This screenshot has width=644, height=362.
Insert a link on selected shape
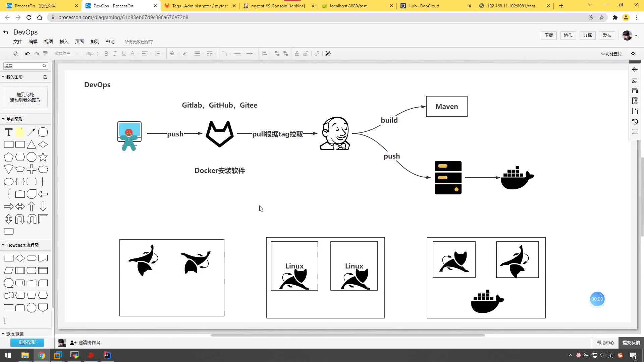tap(317, 54)
